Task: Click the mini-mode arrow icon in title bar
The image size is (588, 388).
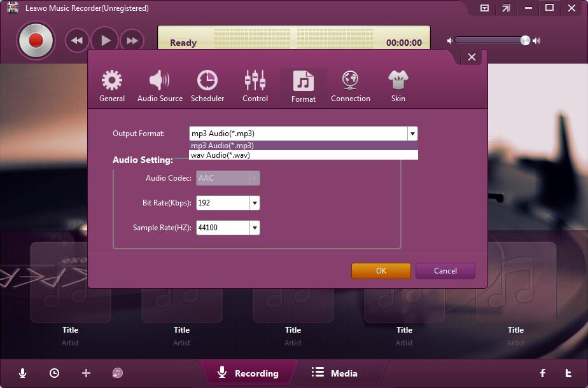Action: click(x=507, y=8)
